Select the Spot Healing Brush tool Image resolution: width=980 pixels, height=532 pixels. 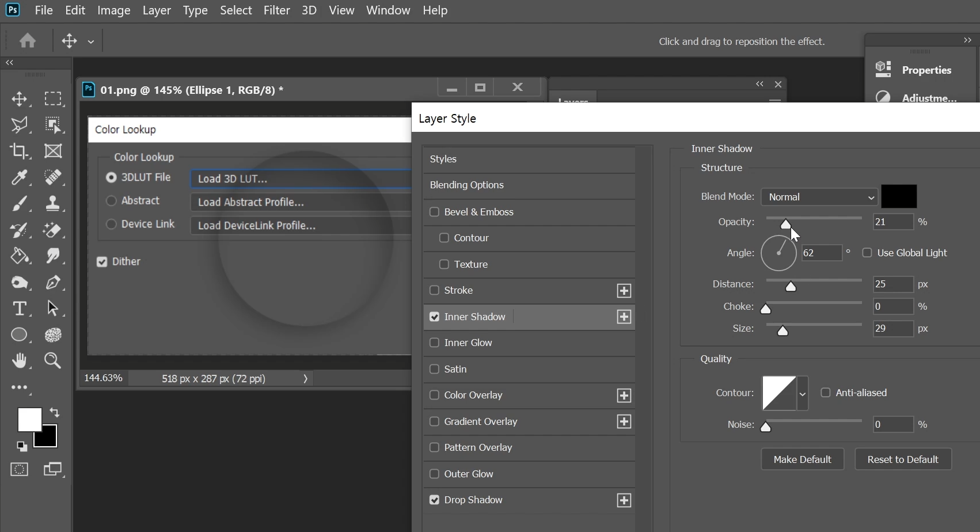tap(53, 177)
